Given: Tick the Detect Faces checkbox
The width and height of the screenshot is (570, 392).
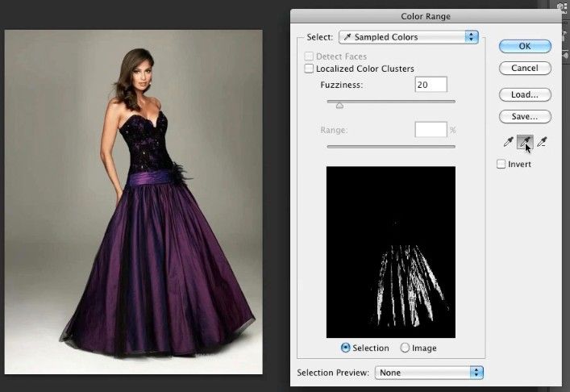Looking at the screenshot, I should tap(310, 56).
